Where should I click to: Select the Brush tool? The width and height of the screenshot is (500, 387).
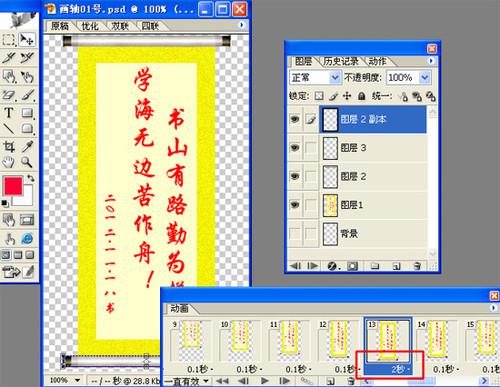(x=27, y=95)
